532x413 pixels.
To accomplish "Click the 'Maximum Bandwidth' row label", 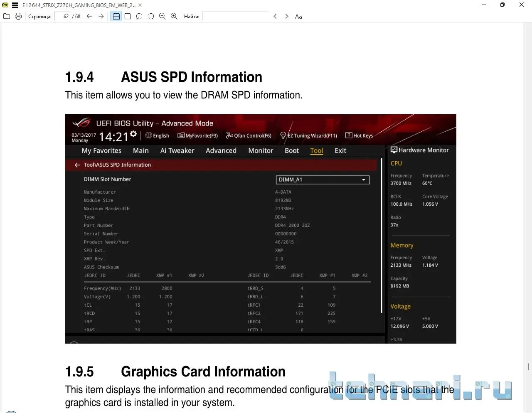I will 106,209.
